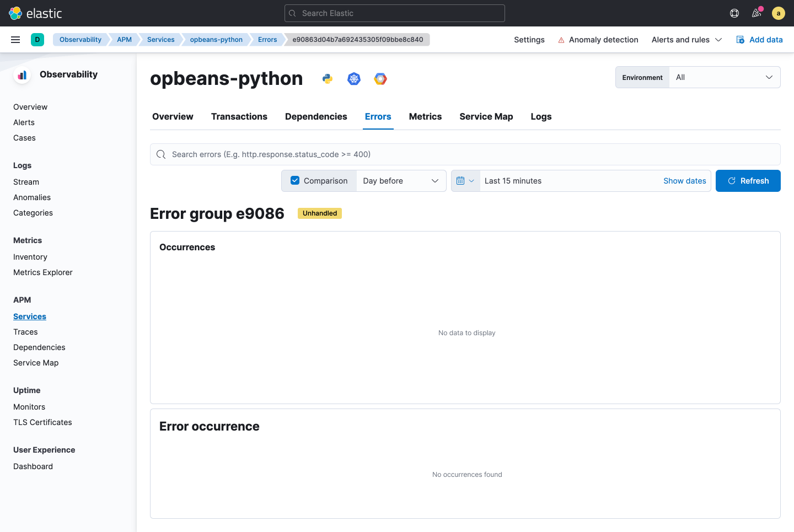Click the Observability logo icon in sidebar

[22, 75]
